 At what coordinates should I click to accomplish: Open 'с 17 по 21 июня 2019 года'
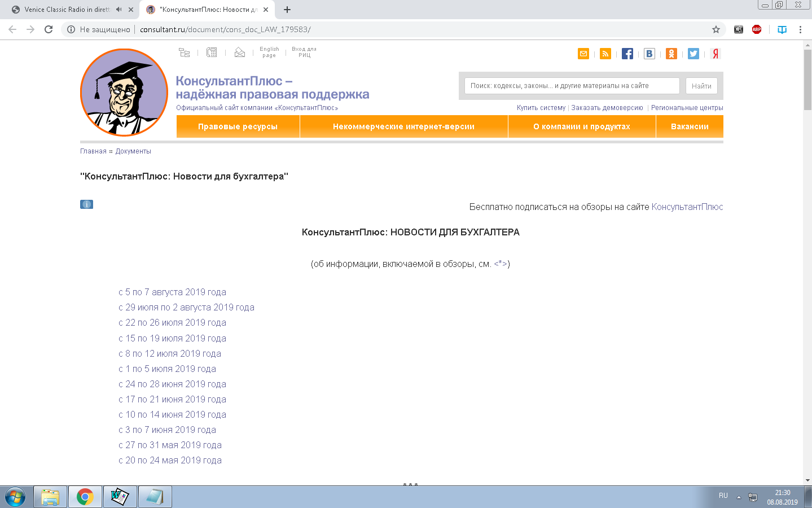click(172, 400)
